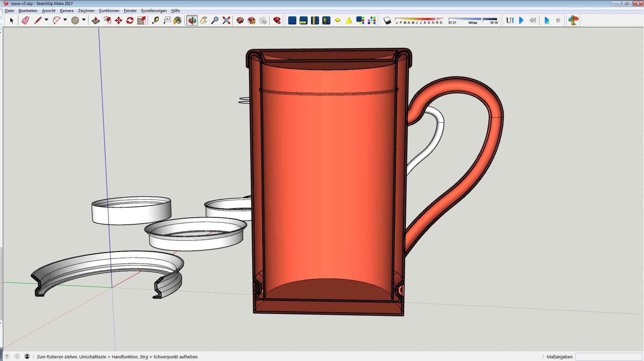Expand the circle shape tool dropdown
This screenshot has height=361, width=644.
point(84,20)
